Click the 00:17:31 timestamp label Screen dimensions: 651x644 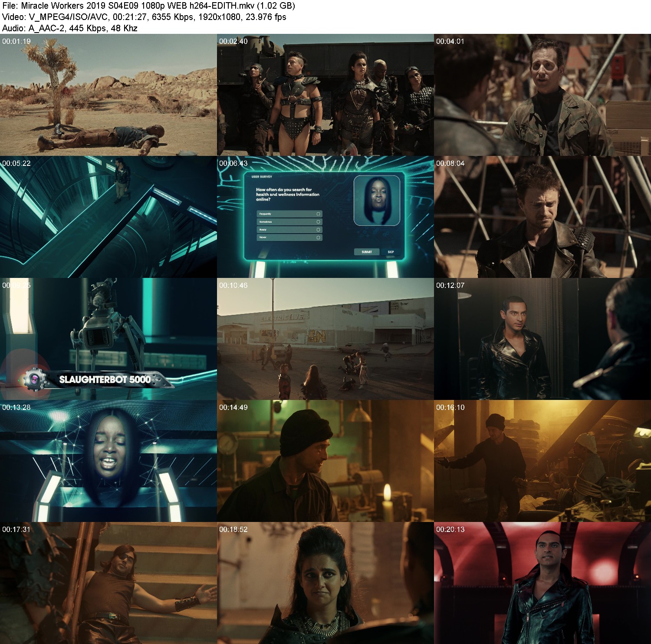coord(16,529)
